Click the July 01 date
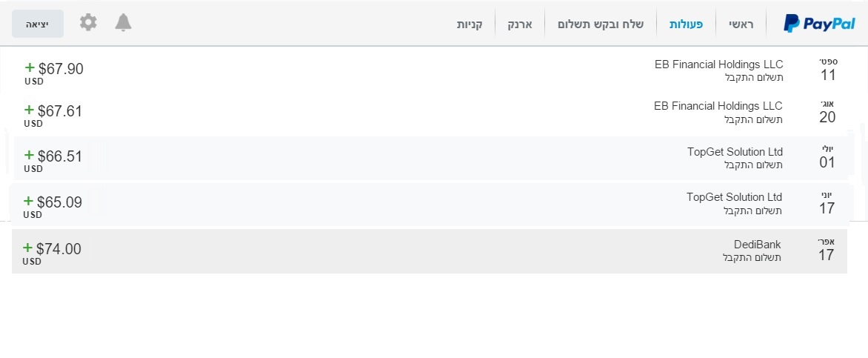868x358 pixels. (x=827, y=158)
